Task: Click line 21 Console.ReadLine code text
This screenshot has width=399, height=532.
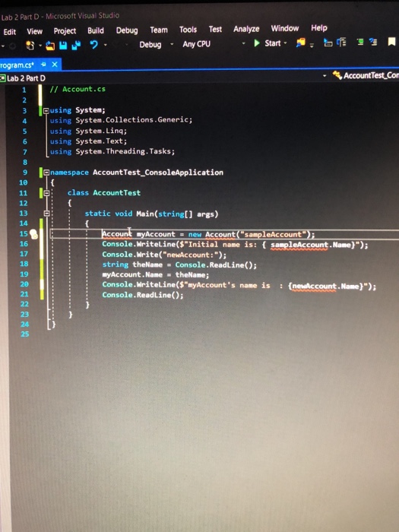Action: [143, 295]
